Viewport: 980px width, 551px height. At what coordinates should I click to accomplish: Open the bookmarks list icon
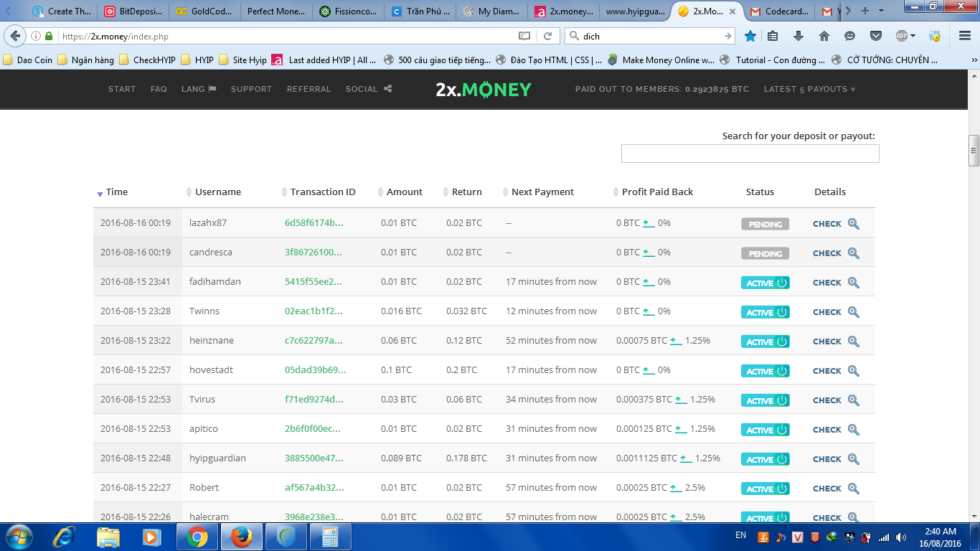click(x=773, y=36)
